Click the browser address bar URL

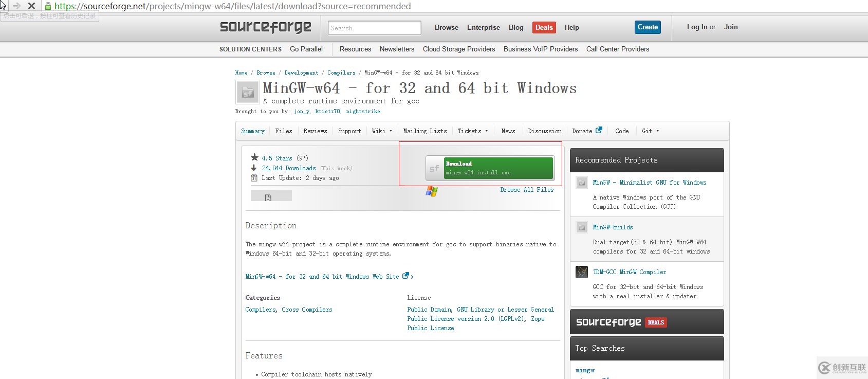[232, 6]
